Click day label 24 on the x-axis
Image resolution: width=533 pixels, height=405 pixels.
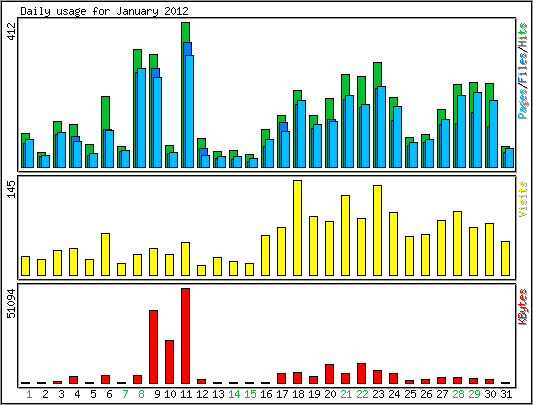pos(394,394)
